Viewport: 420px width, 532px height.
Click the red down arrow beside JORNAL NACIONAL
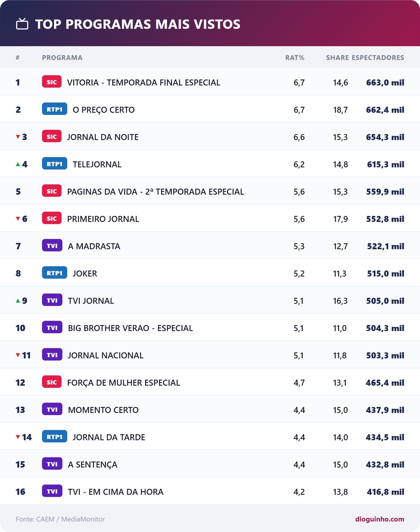pyautogui.click(x=18, y=355)
